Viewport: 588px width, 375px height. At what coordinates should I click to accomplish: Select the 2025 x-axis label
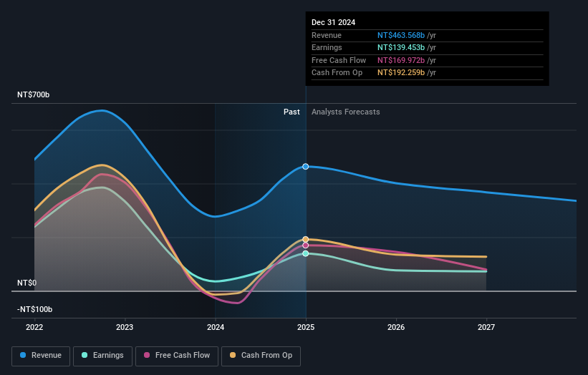306,327
